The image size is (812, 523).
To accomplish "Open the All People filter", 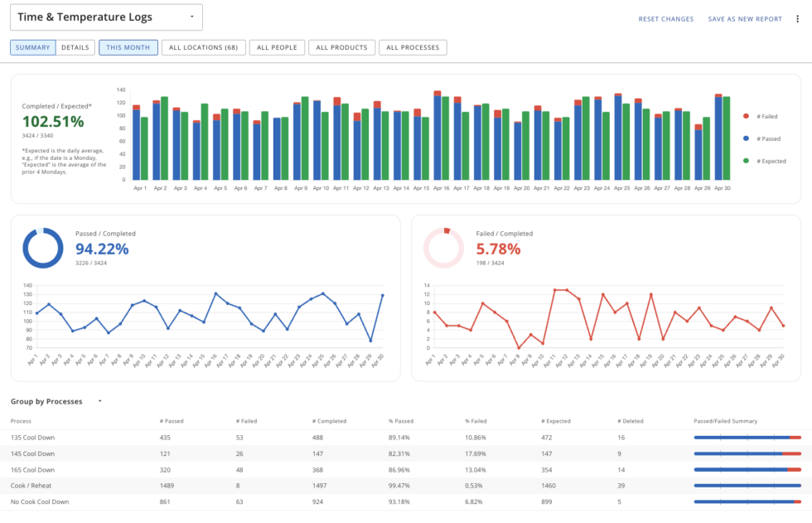I will point(276,47).
